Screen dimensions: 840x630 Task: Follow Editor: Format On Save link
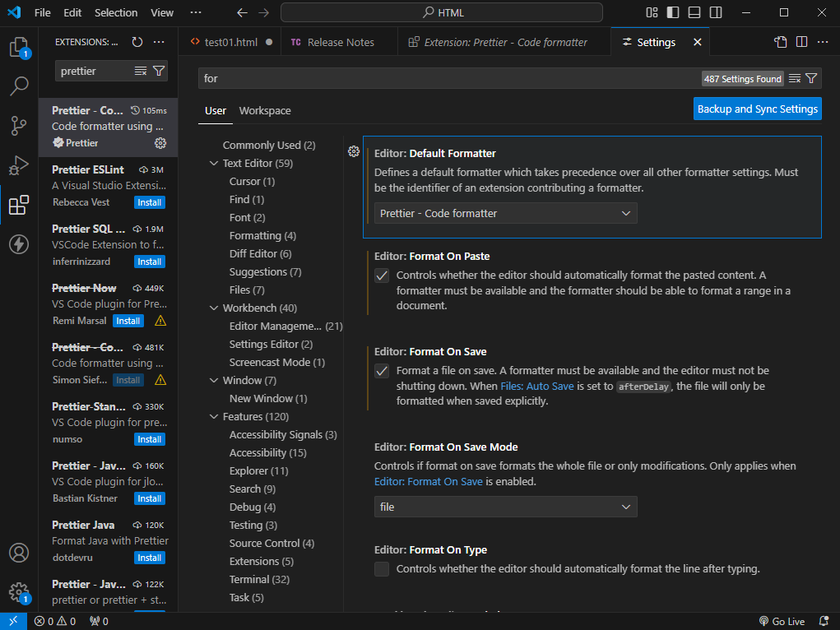[428, 482]
